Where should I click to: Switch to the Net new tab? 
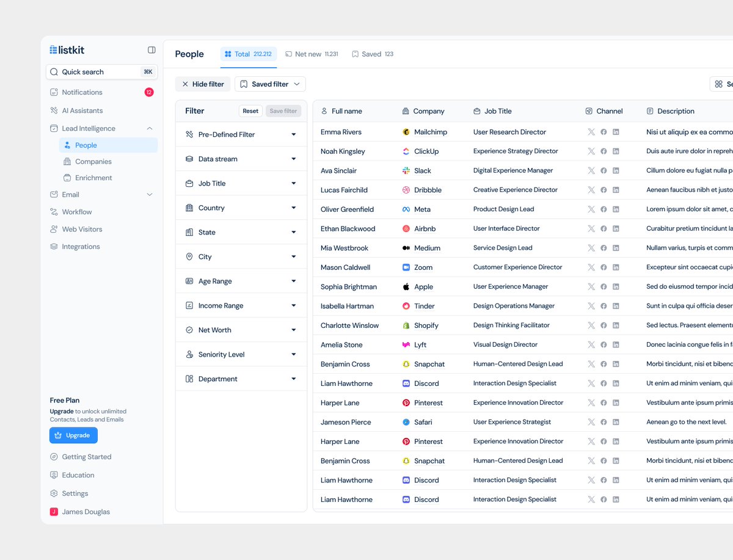coord(312,54)
